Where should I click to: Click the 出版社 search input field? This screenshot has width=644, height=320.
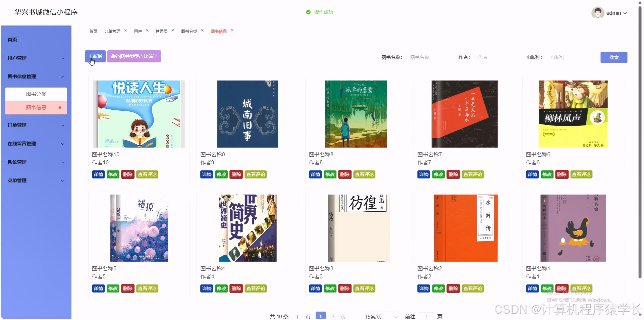point(572,57)
